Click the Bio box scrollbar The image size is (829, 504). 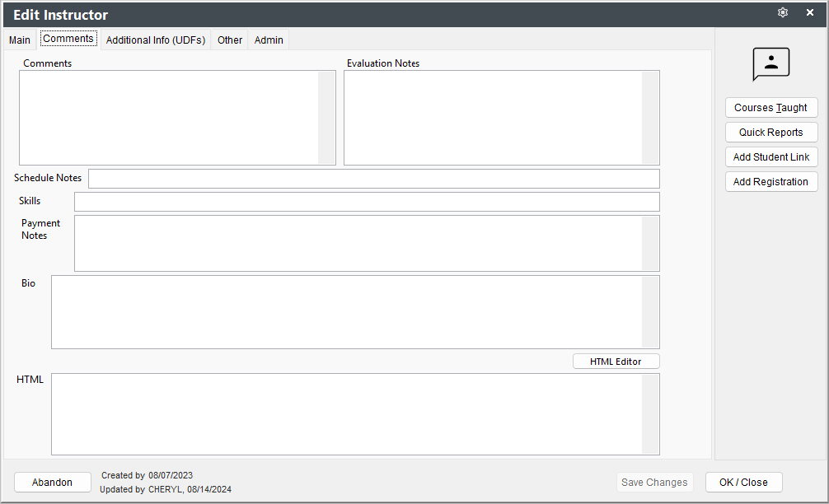click(x=650, y=312)
